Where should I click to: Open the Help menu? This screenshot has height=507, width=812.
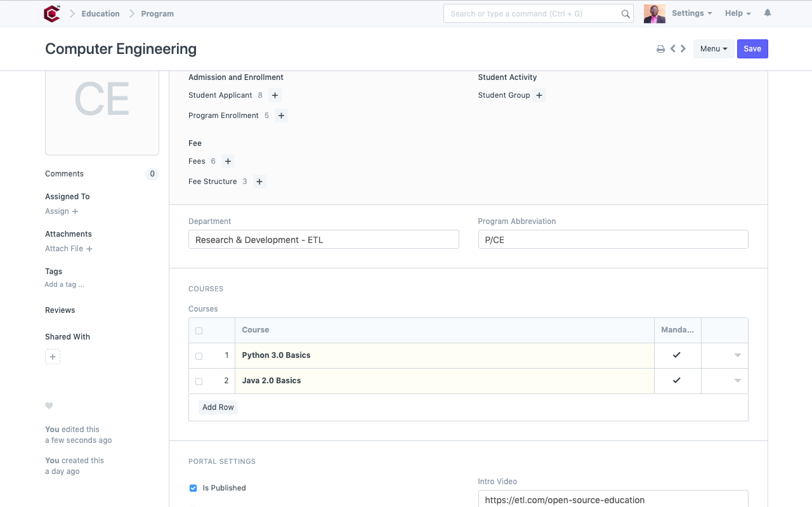pyautogui.click(x=737, y=13)
